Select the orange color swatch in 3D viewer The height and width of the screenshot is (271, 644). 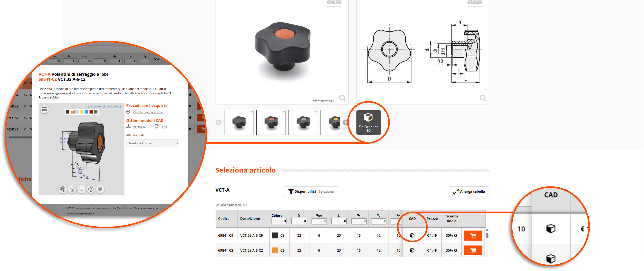point(72,112)
